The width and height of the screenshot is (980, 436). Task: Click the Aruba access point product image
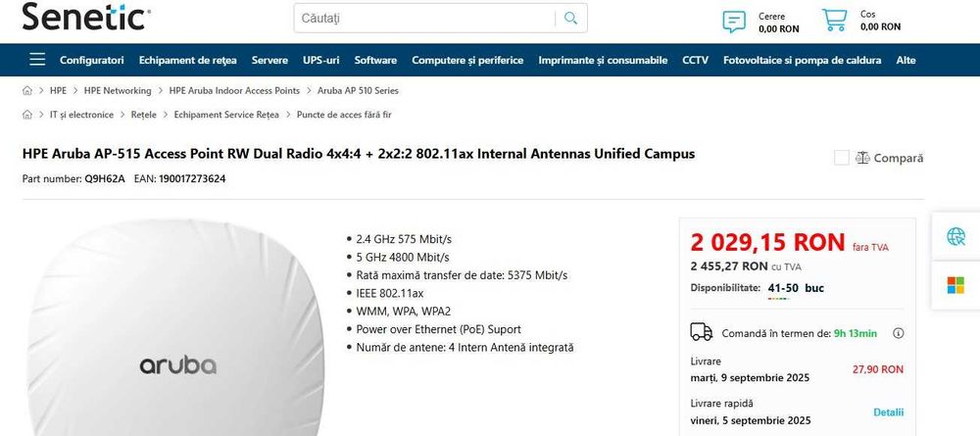[x=176, y=343]
